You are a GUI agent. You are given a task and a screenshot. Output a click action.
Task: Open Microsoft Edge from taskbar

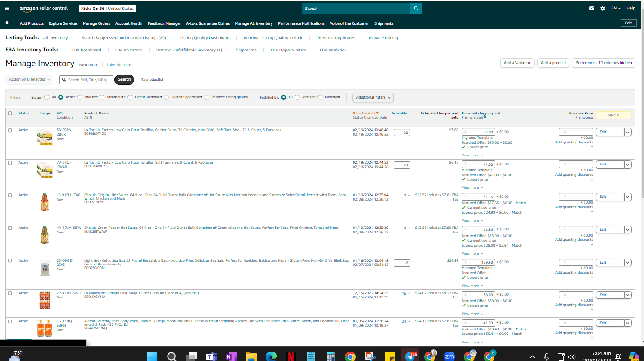click(271, 356)
